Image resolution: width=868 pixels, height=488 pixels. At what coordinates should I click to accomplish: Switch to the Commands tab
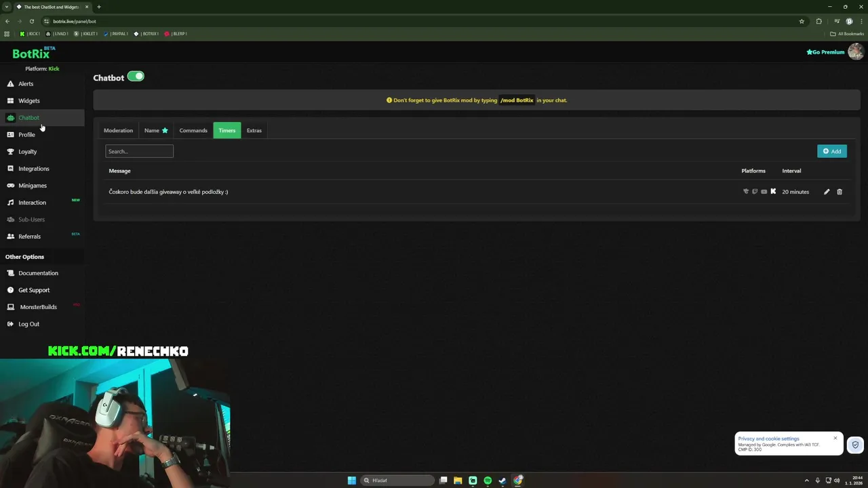pyautogui.click(x=193, y=131)
